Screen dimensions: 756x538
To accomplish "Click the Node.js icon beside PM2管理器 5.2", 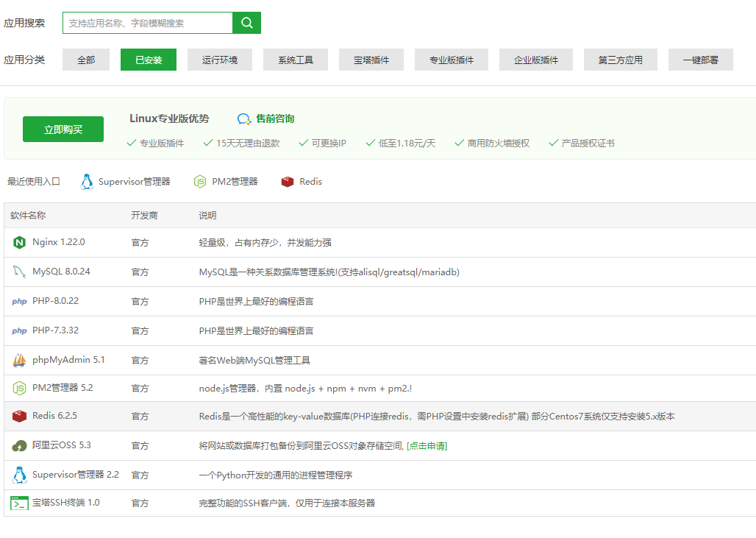I will coord(19,388).
